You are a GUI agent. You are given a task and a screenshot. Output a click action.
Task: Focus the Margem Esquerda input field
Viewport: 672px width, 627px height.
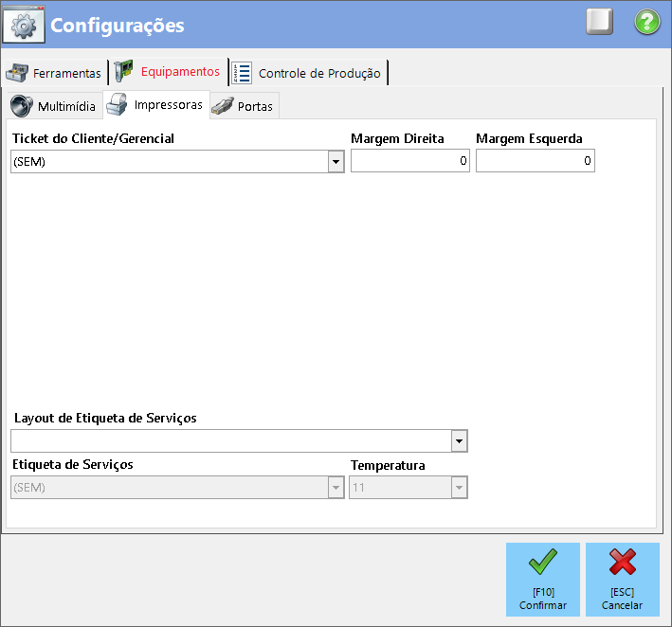point(535,162)
